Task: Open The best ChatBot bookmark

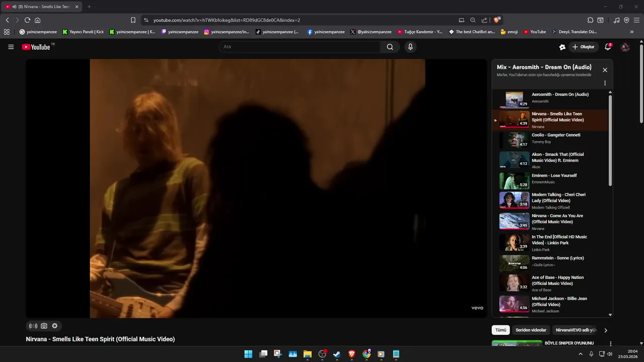Action: pos(472,32)
